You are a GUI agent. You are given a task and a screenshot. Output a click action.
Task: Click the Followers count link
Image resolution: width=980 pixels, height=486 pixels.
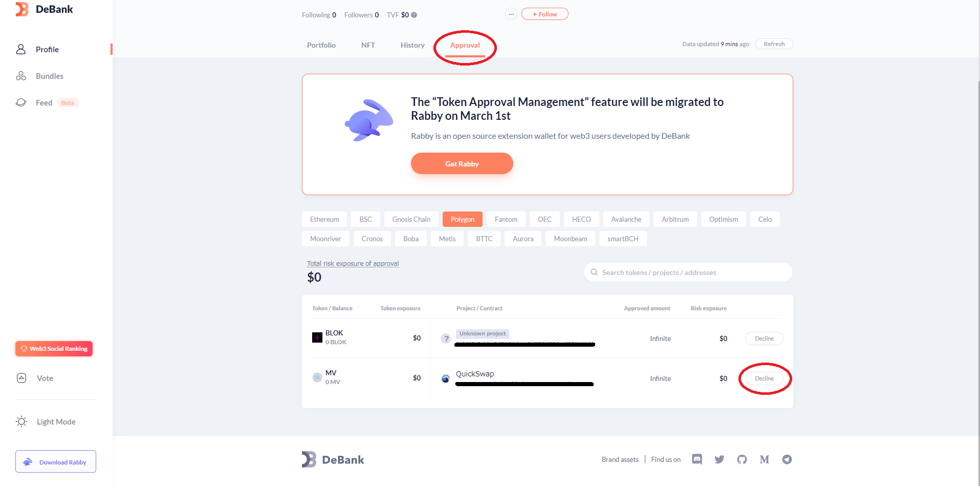coord(361,15)
